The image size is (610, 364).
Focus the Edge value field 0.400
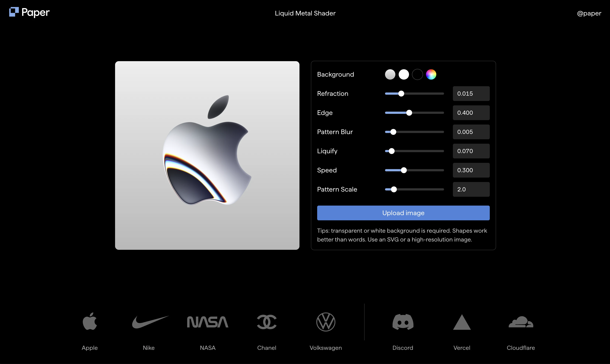coord(471,113)
